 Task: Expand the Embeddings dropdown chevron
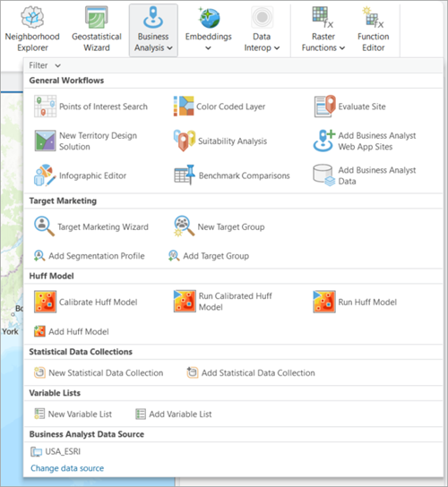pyautogui.click(x=208, y=47)
